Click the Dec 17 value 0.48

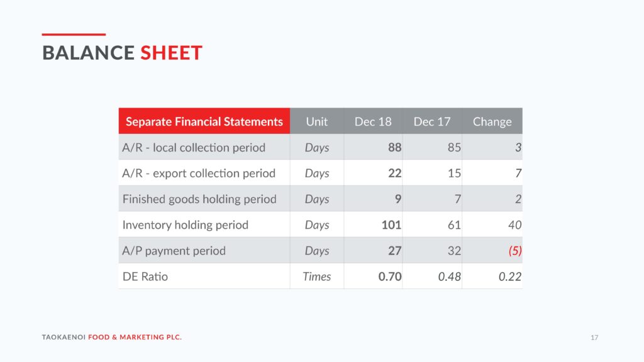click(449, 277)
